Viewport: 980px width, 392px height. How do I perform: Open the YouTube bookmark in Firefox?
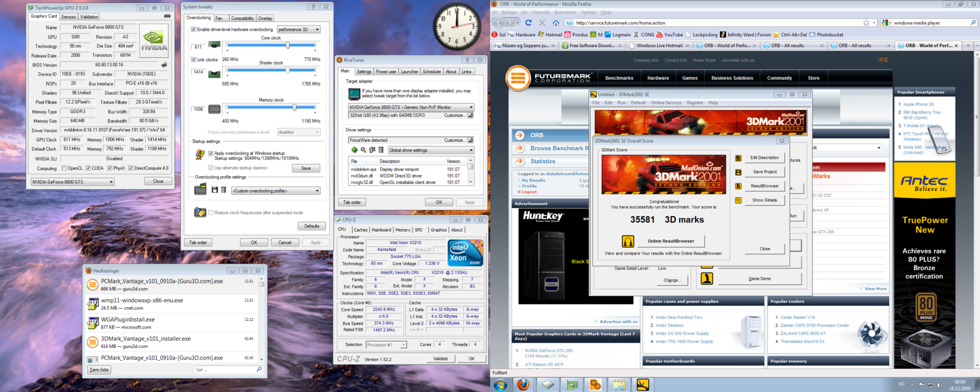669,35
